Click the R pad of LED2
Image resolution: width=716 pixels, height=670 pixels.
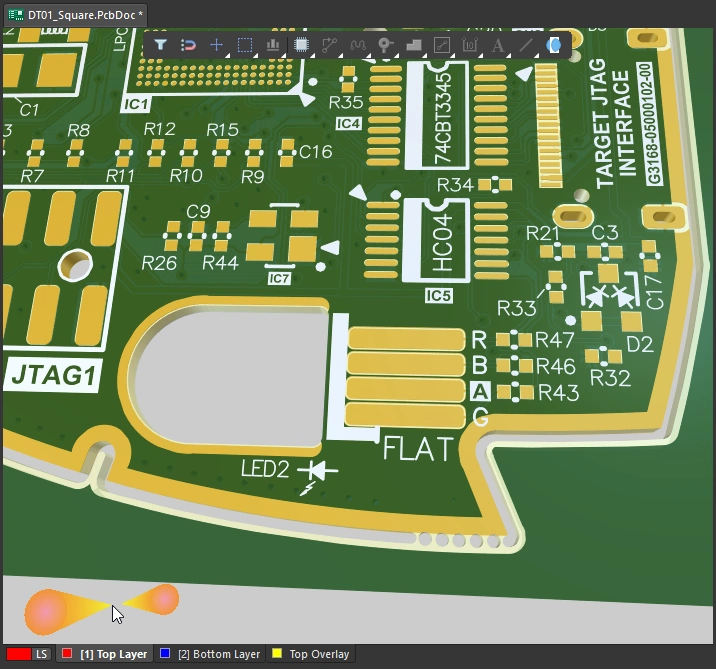pos(406,339)
